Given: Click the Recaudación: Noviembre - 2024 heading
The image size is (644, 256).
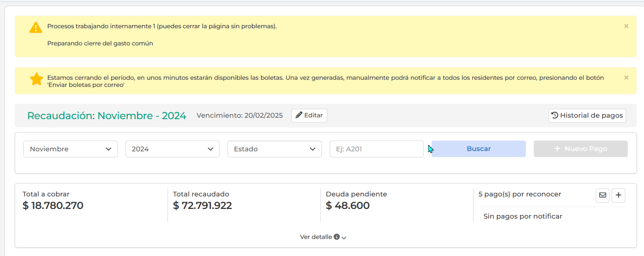Looking at the screenshot, I should click(107, 116).
